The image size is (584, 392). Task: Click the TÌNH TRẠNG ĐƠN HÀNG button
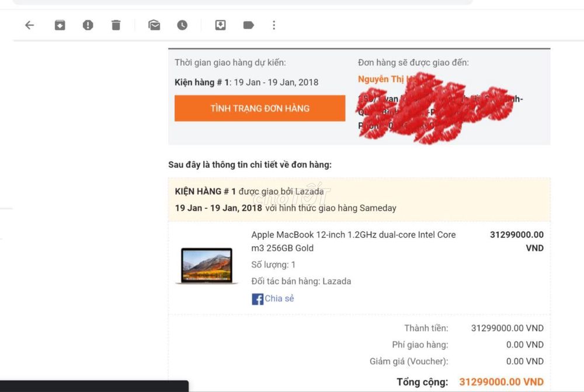tap(260, 108)
